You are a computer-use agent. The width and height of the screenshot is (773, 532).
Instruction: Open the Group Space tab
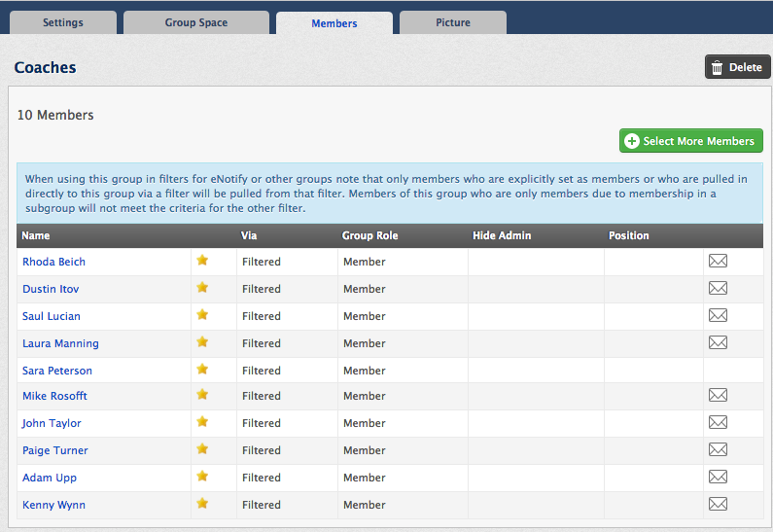(x=196, y=22)
